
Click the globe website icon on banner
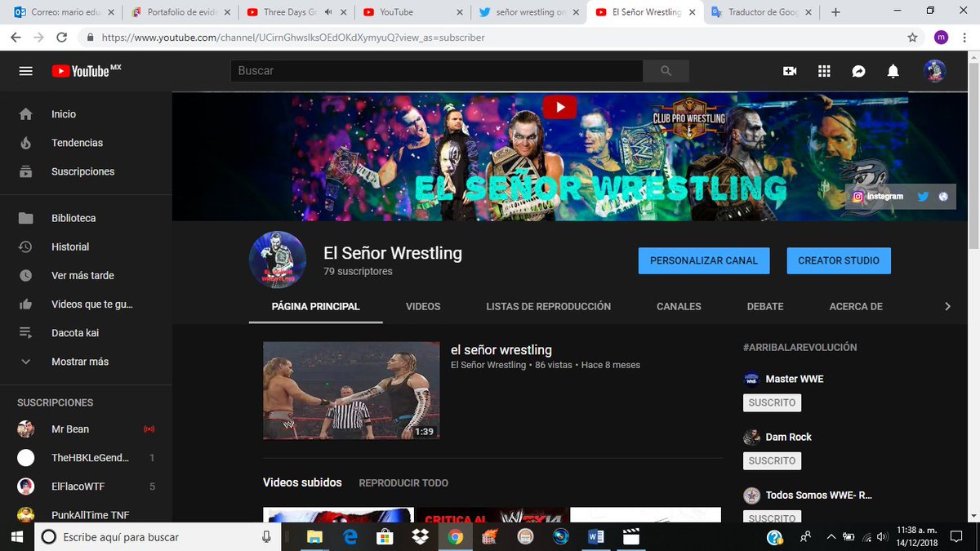coord(943,197)
